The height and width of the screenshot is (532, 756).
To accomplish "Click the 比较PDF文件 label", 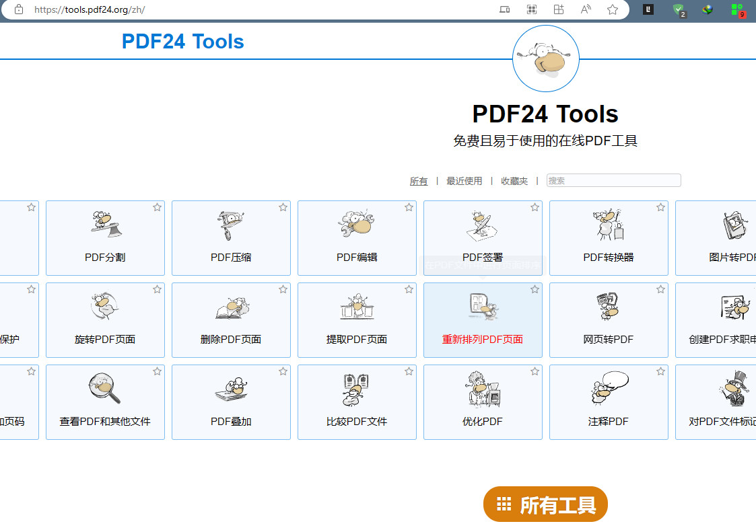I will (357, 421).
